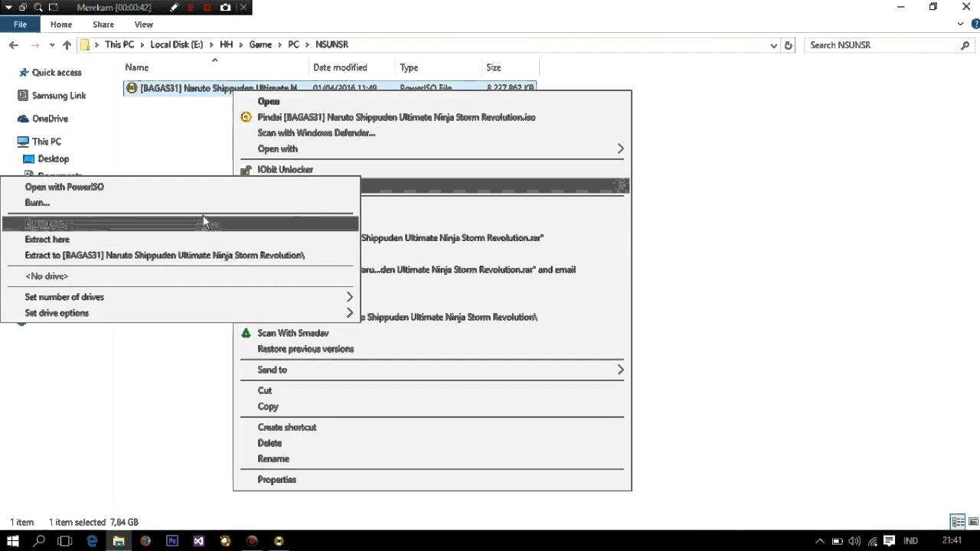
Task: Choose Create shortcut
Action: (x=432, y=428)
